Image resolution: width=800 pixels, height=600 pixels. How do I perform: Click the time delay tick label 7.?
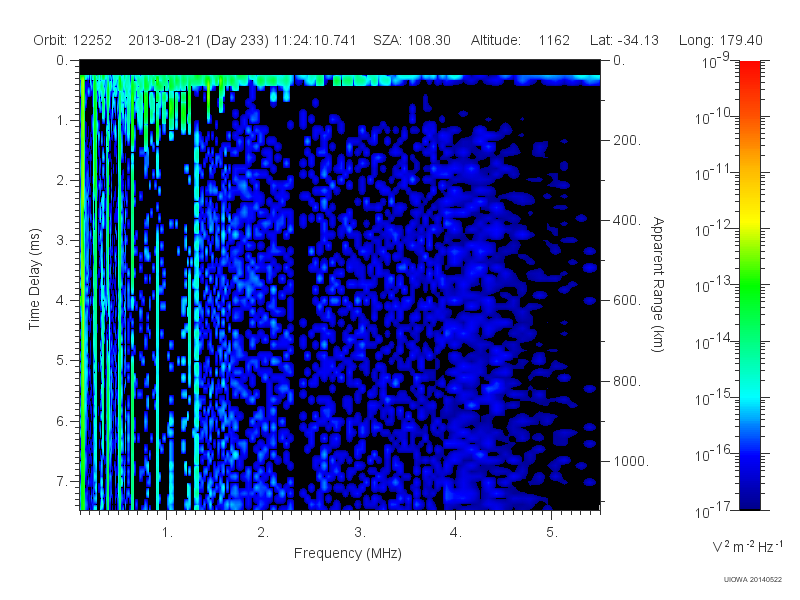click(x=62, y=481)
